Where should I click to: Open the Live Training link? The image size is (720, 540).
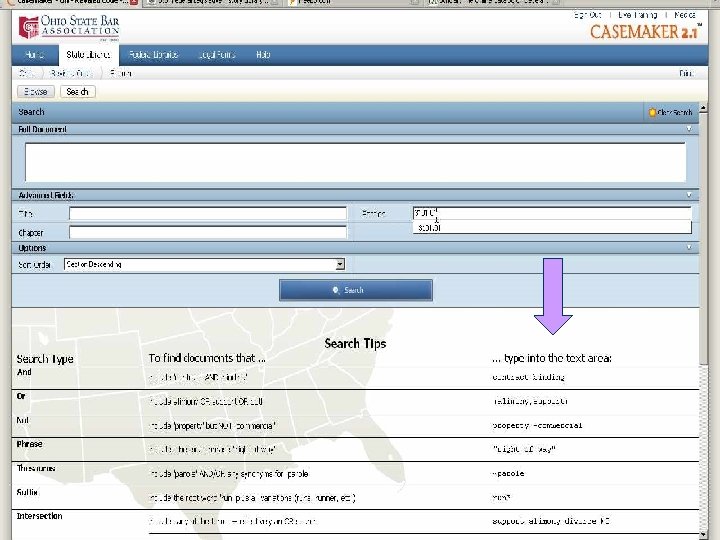click(637, 15)
